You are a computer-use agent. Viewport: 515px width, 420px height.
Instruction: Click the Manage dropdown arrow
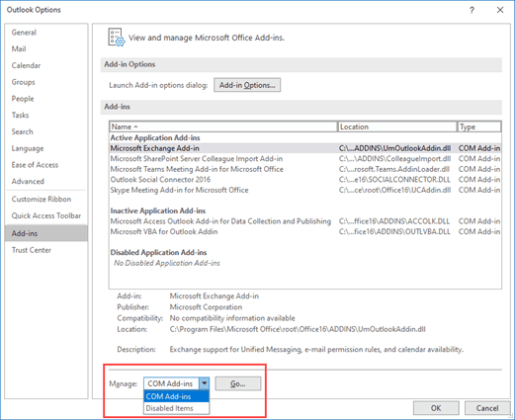[205, 383]
